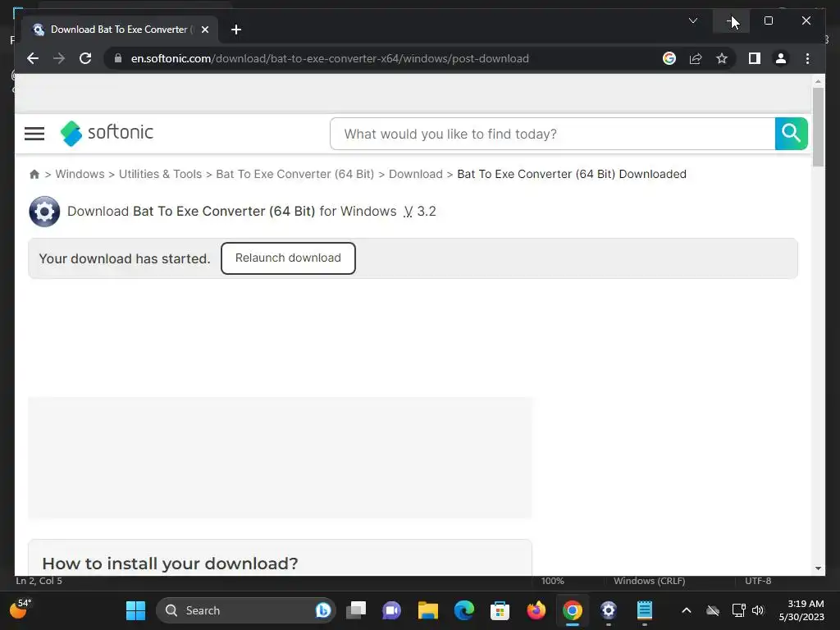
Task: Open volume speaker tray icon
Action: [758, 610]
